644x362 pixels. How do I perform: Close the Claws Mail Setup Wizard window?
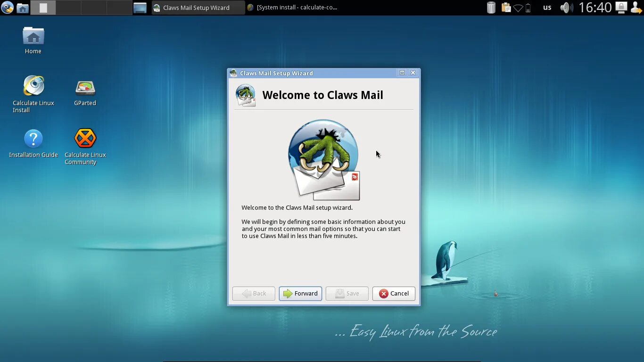point(413,73)
